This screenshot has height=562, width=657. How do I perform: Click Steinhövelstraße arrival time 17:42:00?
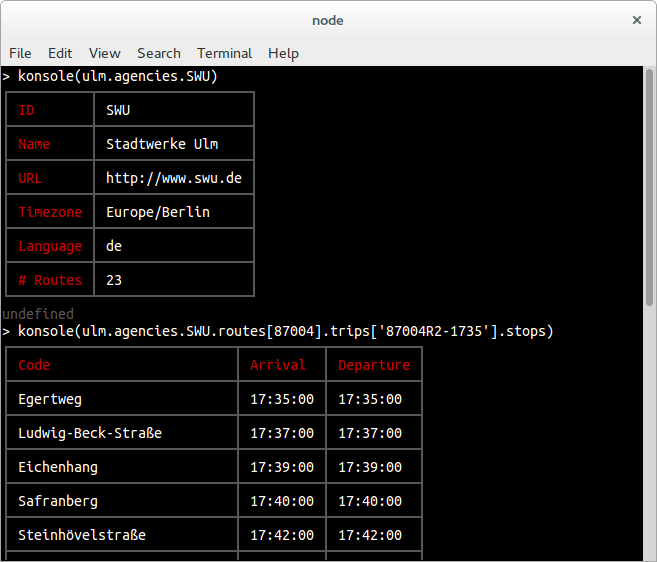click(282, 535)
